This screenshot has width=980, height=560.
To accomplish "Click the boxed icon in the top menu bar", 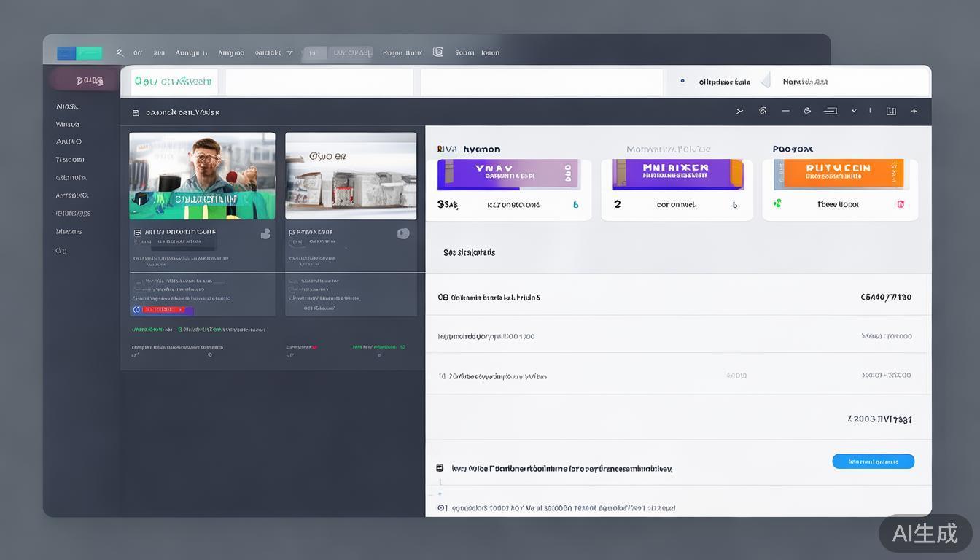I will click(x=437, y=52).
